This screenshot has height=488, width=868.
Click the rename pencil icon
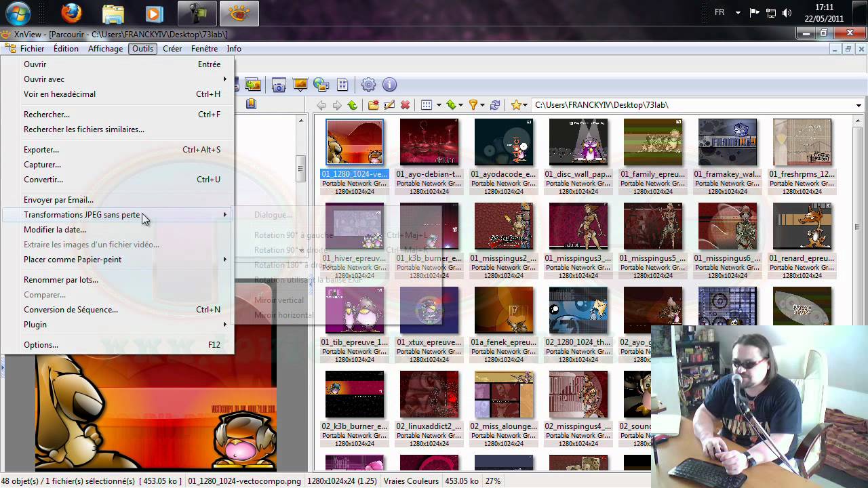[x=389, y=105]
